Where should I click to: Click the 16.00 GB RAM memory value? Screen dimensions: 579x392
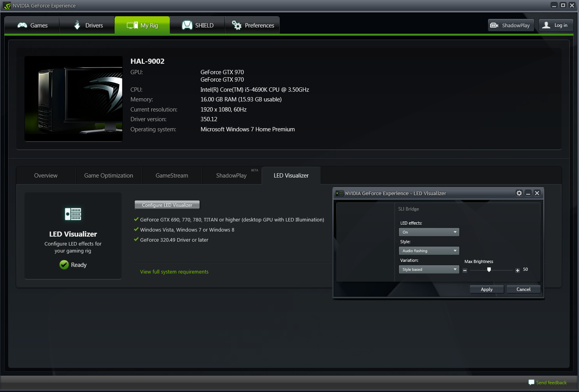click(241, 99)
